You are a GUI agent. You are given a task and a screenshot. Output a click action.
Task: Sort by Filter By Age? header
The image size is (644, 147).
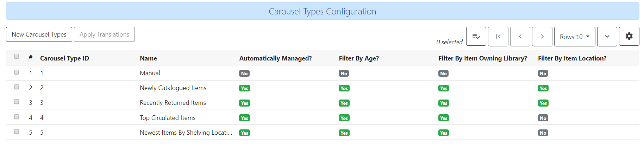tap(359, 58)
